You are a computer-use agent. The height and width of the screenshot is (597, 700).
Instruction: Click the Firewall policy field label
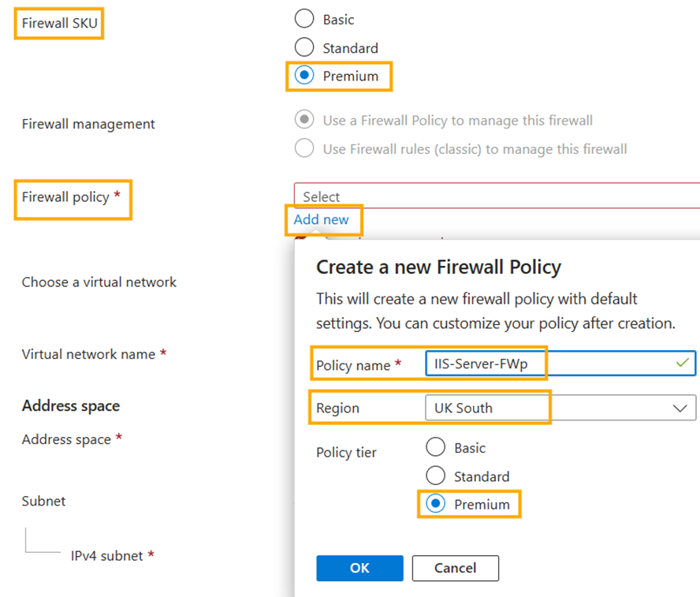point(65,196)
